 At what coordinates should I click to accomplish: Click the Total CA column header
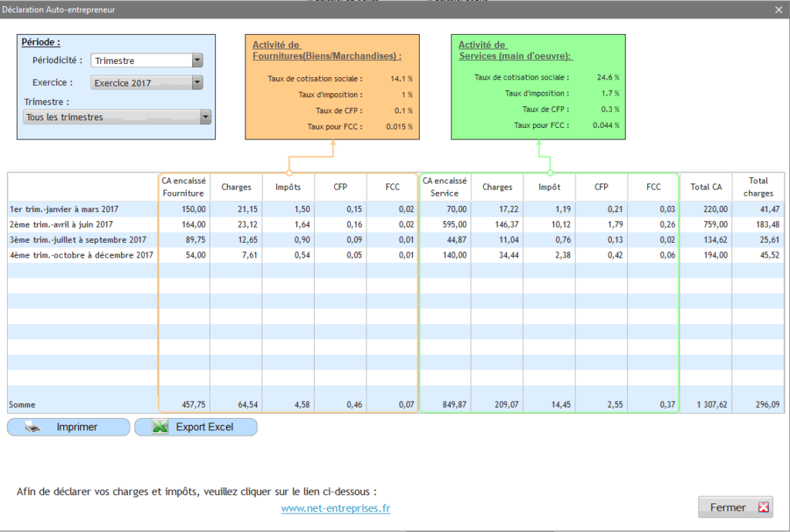[706, 186]
